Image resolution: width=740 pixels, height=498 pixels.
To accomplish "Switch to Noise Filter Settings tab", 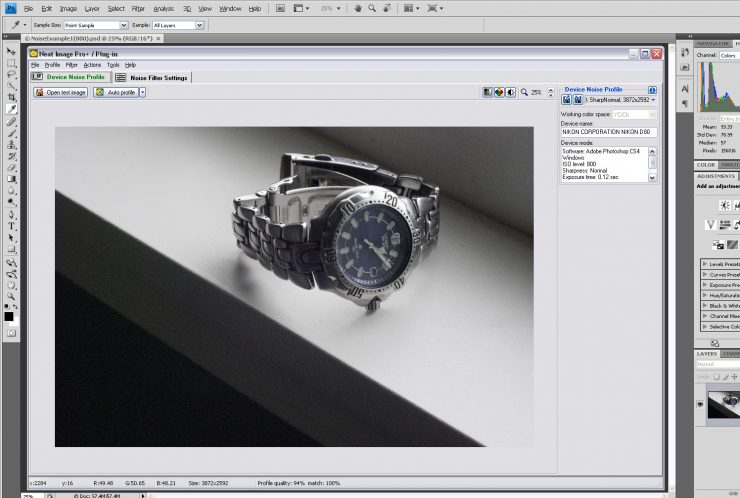I will tap(153, 77).
